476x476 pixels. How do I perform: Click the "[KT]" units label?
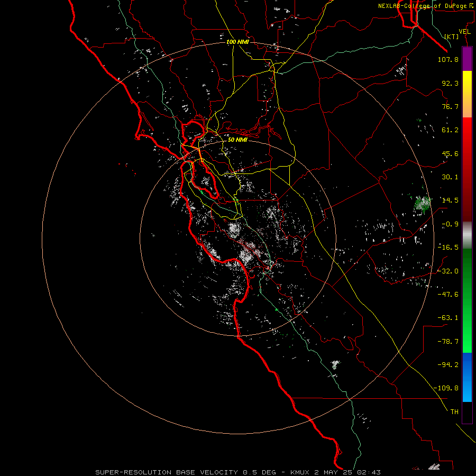pyautogui.click(x=452, y=36)
